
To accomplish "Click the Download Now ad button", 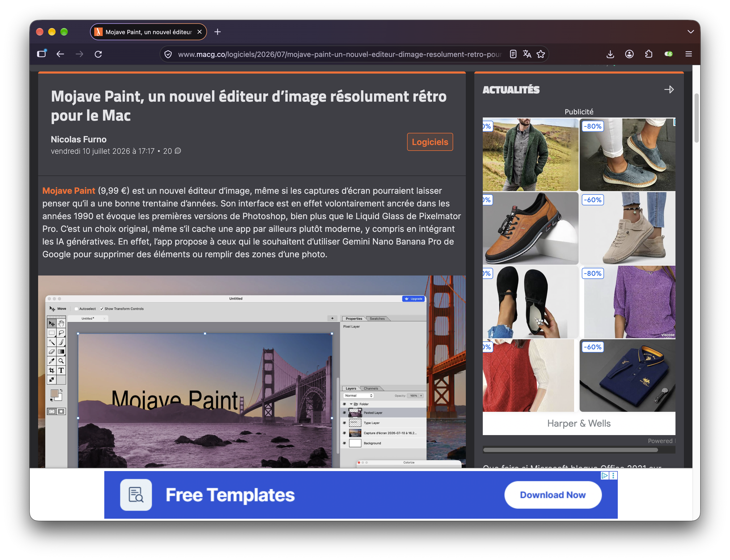I will tap(553, 495).
